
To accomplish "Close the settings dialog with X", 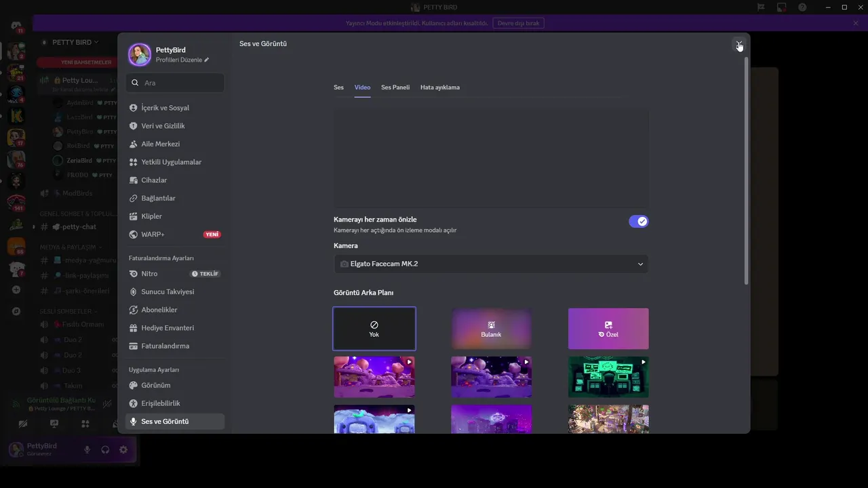I will coord(738,44).
